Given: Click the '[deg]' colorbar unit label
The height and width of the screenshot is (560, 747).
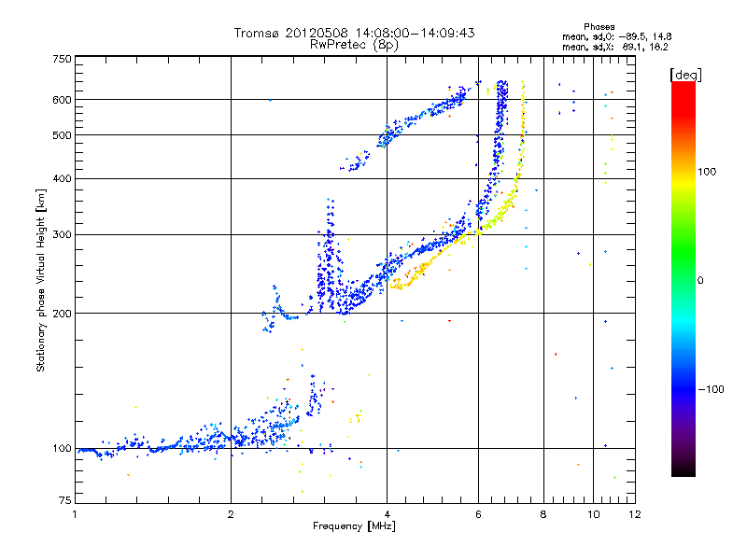Looking at the screenshot, I should (x=685, y=75).
